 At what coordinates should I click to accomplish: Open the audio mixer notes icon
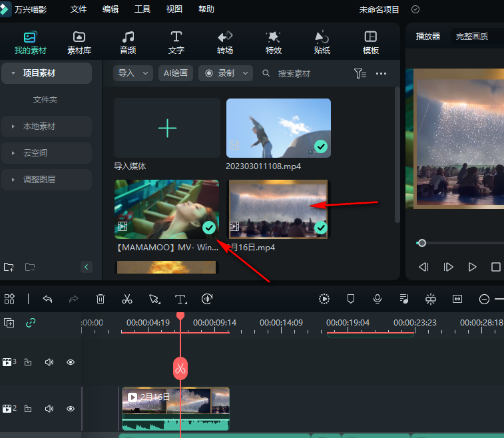(x=404, y=299)
